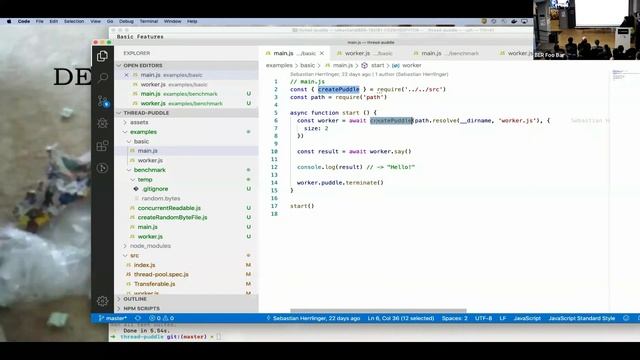The width and height of the screenshot is (640, 360).
Task: Expand the node_modules folder
Action: click(x=150, y=246)
